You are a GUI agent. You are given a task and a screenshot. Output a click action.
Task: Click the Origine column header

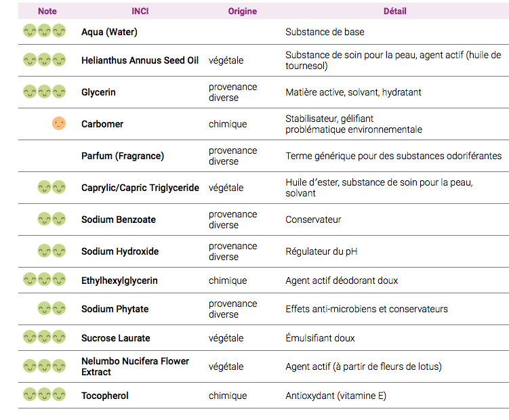tap(243, 12)
